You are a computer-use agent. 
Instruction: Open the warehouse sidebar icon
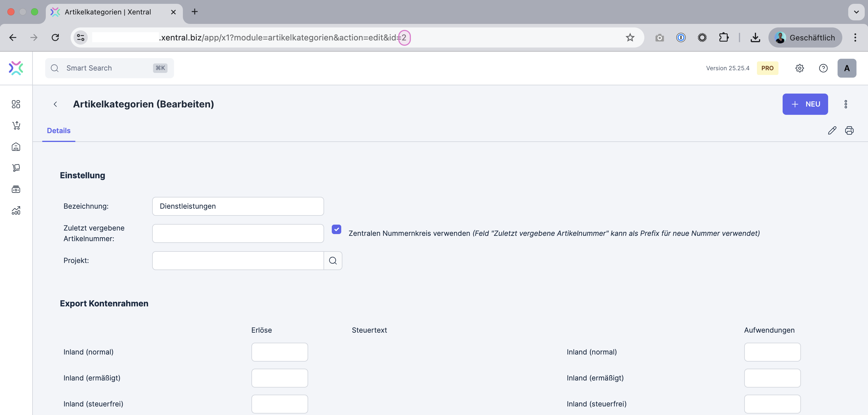16,147
